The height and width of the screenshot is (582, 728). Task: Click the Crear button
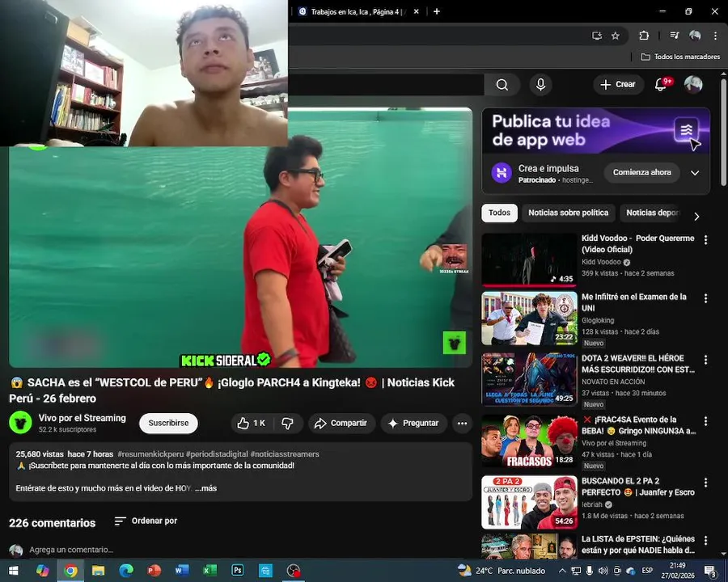[x=618, y=84]
